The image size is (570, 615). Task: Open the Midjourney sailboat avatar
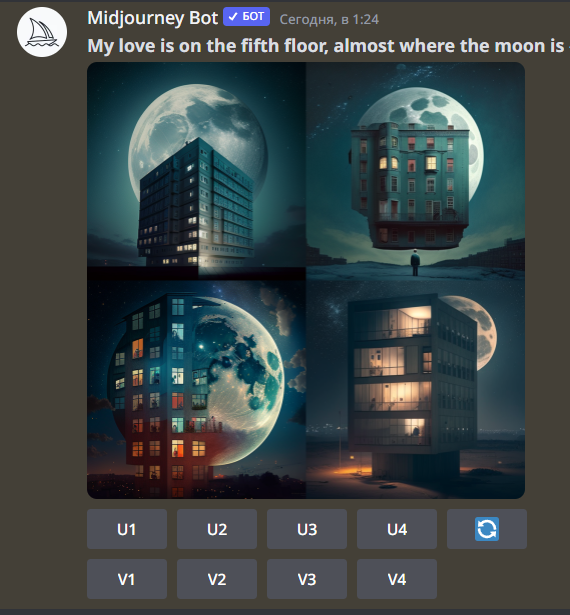pyautogui.click(x=42, y=32)
